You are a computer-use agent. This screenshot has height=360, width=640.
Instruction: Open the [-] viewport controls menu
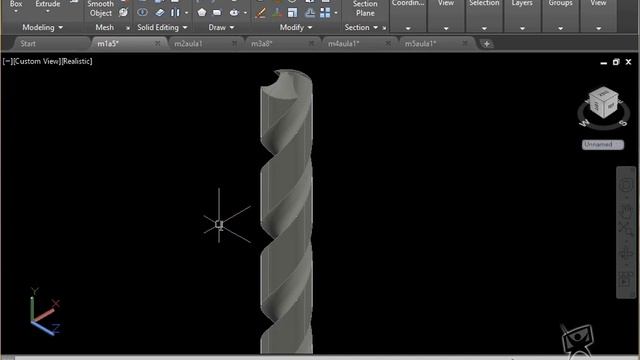(x=7, y=61)
